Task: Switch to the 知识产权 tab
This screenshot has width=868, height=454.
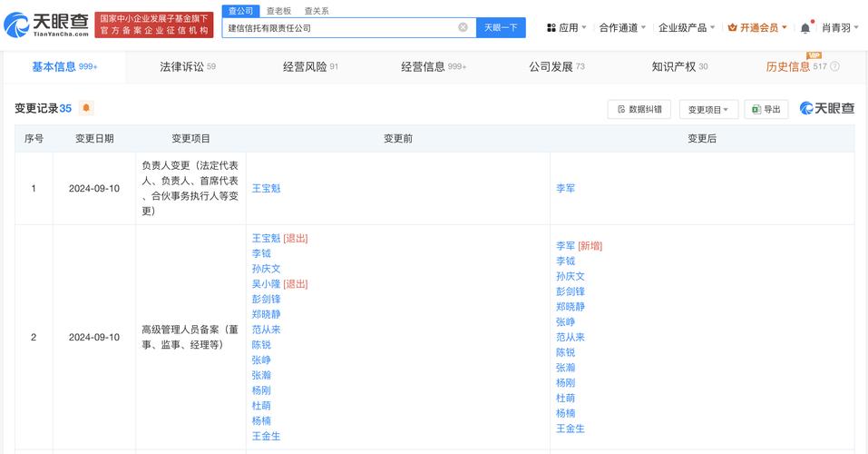Action: point(679,66)
